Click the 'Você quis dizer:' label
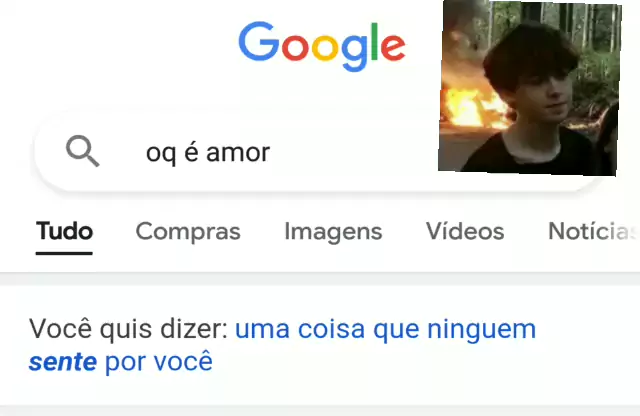Image resolution: width=640 pixels, height=416 pixels. coord(129,329)
